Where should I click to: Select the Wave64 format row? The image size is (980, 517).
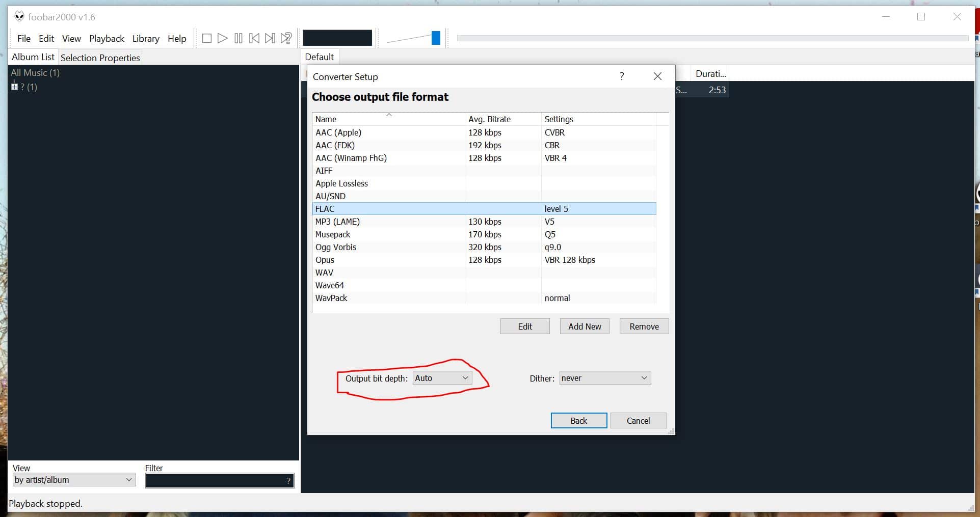484,285
